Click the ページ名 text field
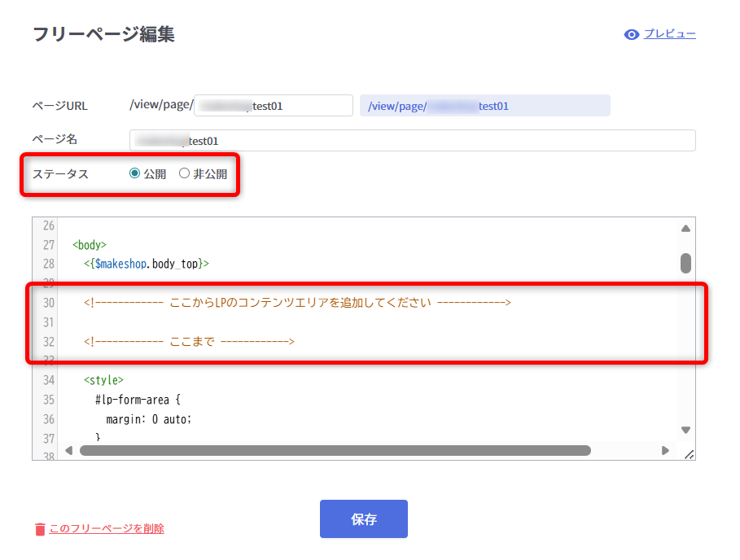Image resolution: width=740 pixels, height=560 pixels. click(412, 141)
